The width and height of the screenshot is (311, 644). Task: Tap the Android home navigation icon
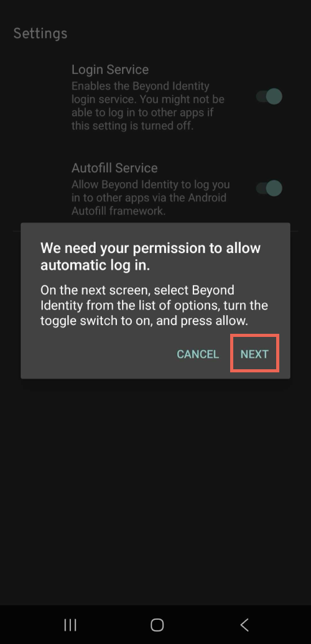coord(157,625)
